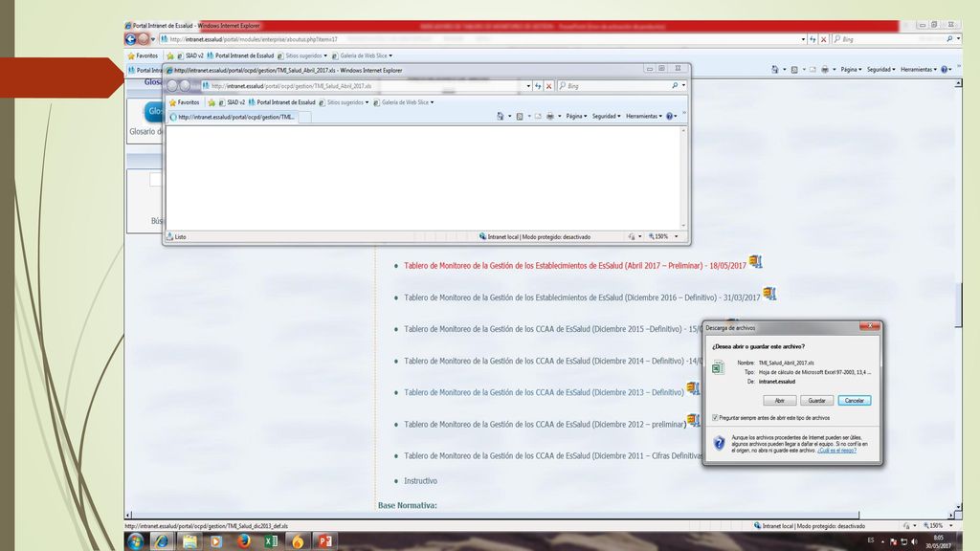Screen dimensions: 980x551
Task: Click main window address bar with aboutus.php URL
Action: point(479,38)
